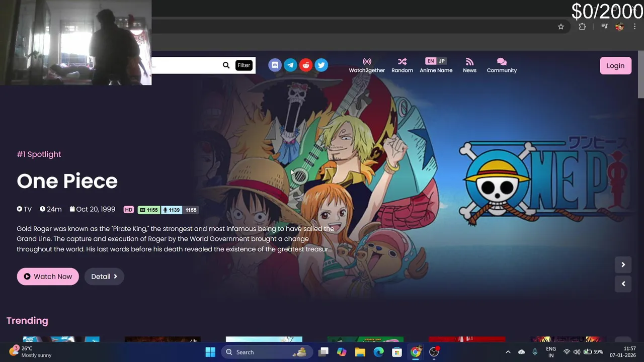Click the Oct 20, 1999 date
The image size is (644, 362).
[x=93, y=210]
